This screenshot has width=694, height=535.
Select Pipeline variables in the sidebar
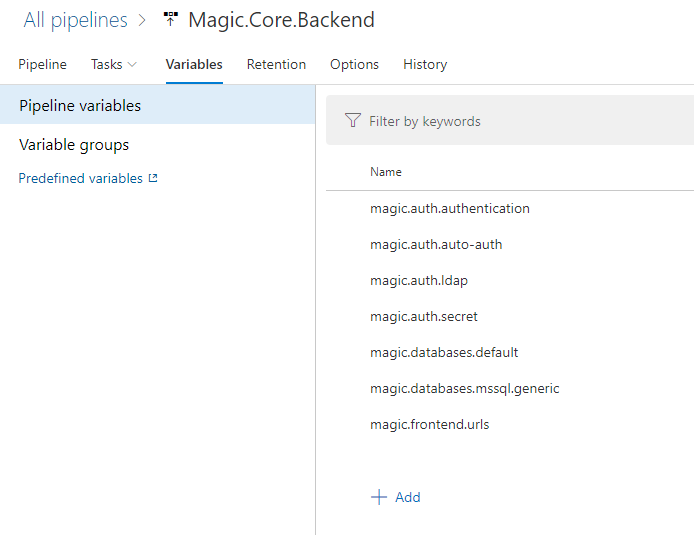click(80, 105)
